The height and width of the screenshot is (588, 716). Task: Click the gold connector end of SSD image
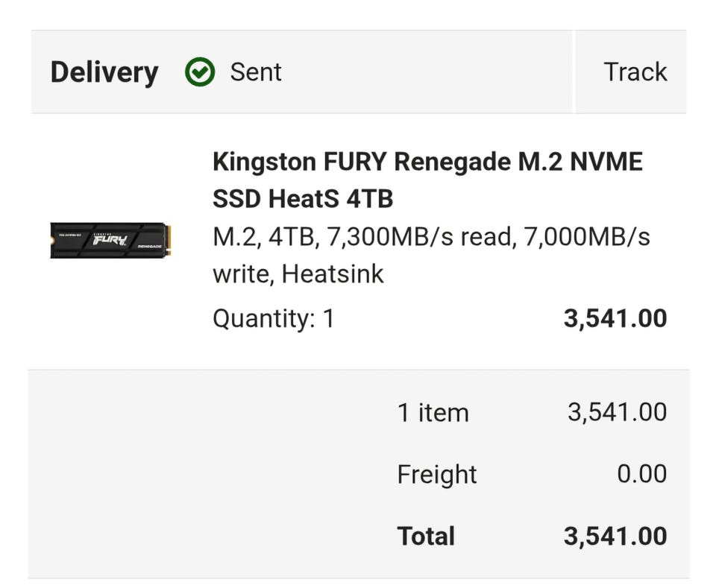[x=169, y=239]
